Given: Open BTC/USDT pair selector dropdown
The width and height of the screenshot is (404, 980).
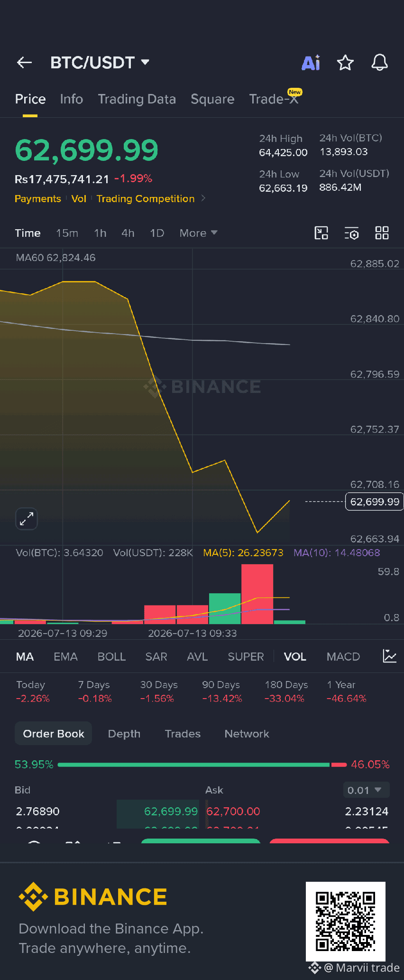Looking at the screenshot, I should point(100,62).
